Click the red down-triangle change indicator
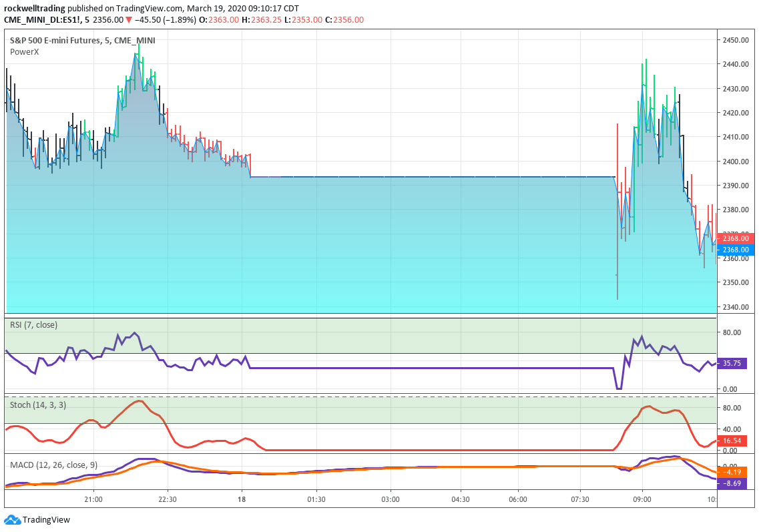759x532 pixels. [x=129, y=20]
